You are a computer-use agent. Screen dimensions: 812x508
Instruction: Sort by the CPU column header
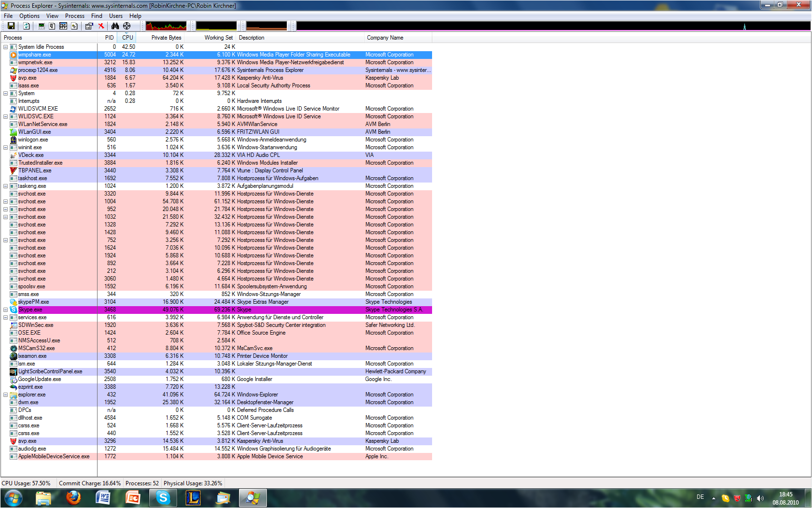point(127,38)
